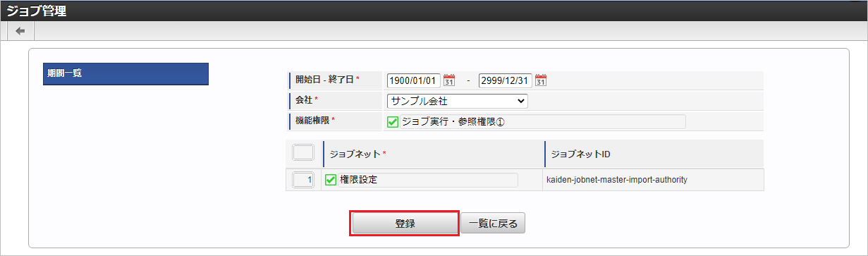The height and width of the screenshot is (256, 868).
Task: Click the row number box showing 1
Action: click(x=302, y=180)
